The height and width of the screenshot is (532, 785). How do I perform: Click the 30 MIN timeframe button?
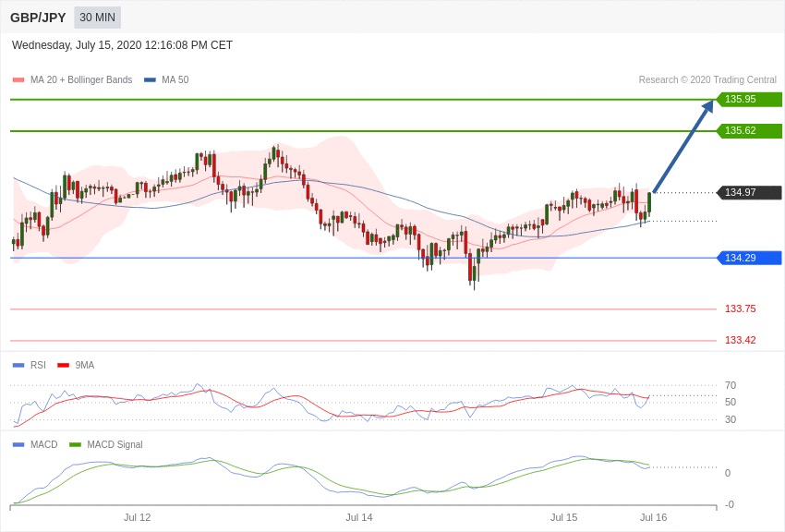click(x=97, y=18)
